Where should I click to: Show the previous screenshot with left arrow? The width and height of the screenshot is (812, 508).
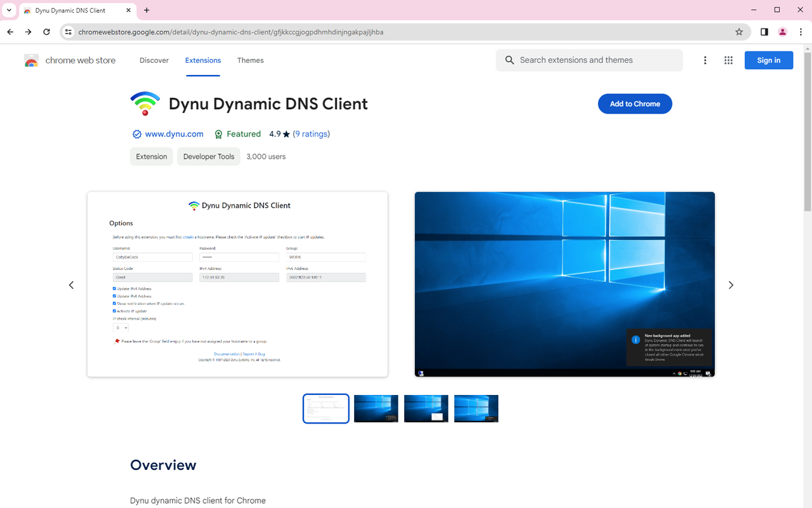click(71, 285)
